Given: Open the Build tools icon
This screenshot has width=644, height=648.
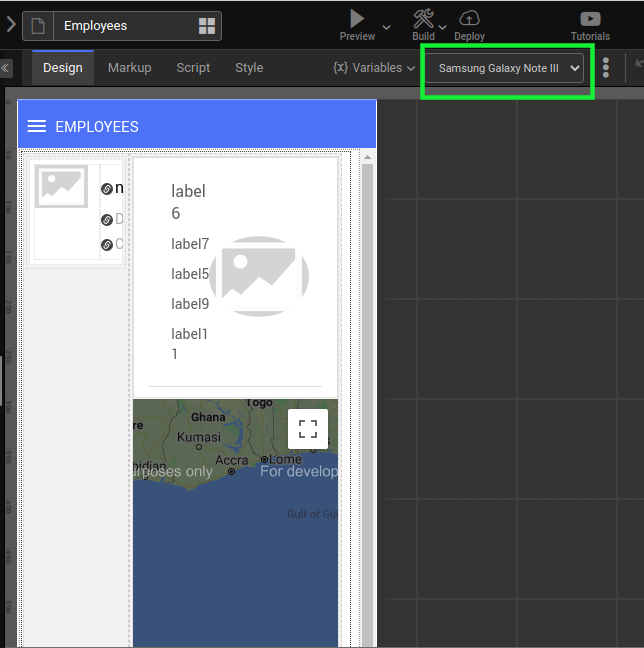Looking at the screenshot, I should pos(424,18).
